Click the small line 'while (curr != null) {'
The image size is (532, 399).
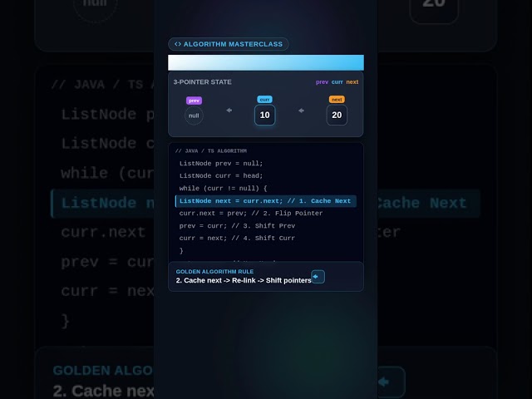tap(224, 189)
